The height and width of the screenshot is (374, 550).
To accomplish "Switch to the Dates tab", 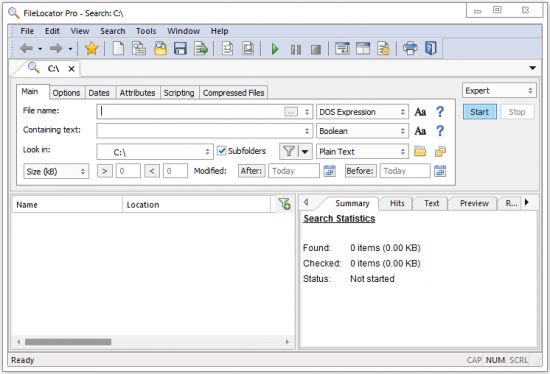I will [99, 93].
